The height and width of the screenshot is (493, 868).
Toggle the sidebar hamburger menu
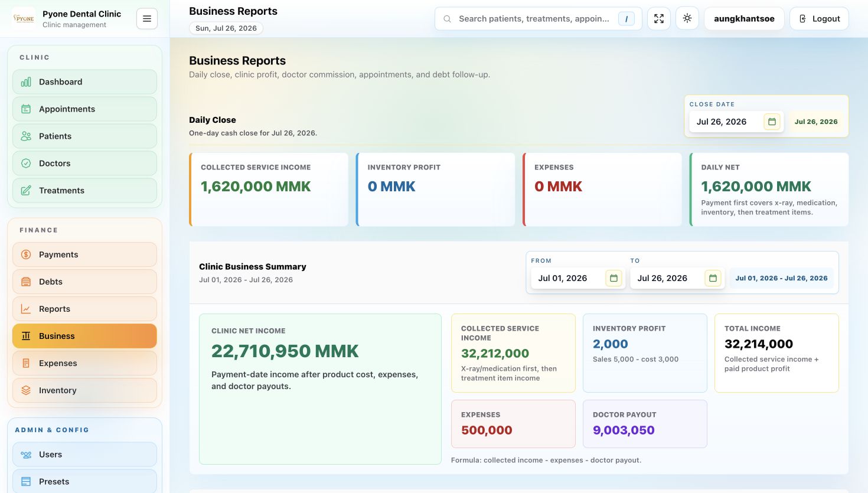tap(147, 19)
